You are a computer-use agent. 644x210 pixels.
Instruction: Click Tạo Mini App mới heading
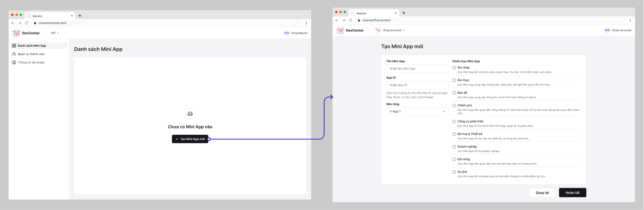(402, 46)
